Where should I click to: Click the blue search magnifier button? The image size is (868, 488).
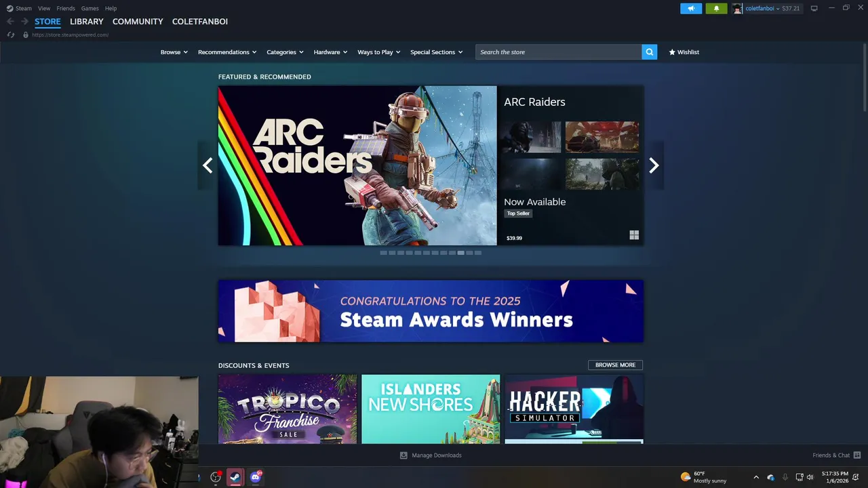point(649,52)
